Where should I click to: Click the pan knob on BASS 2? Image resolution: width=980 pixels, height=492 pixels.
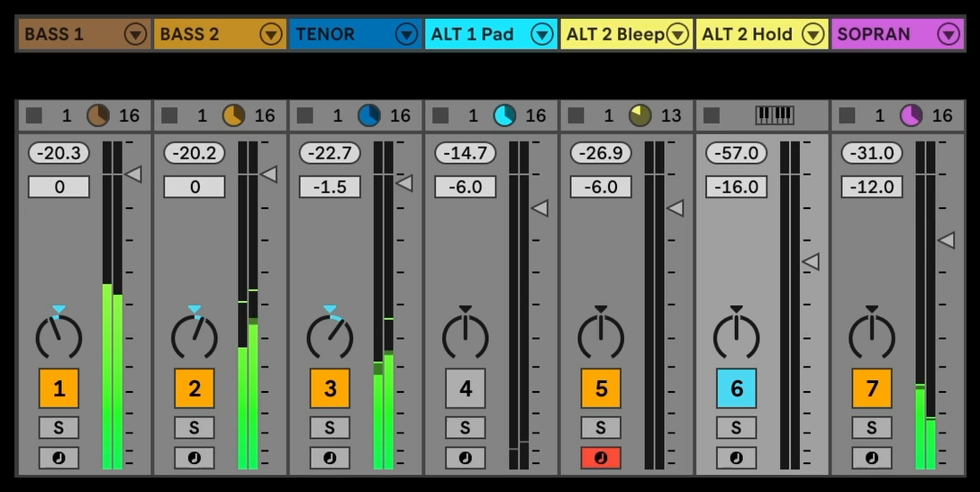195,336
